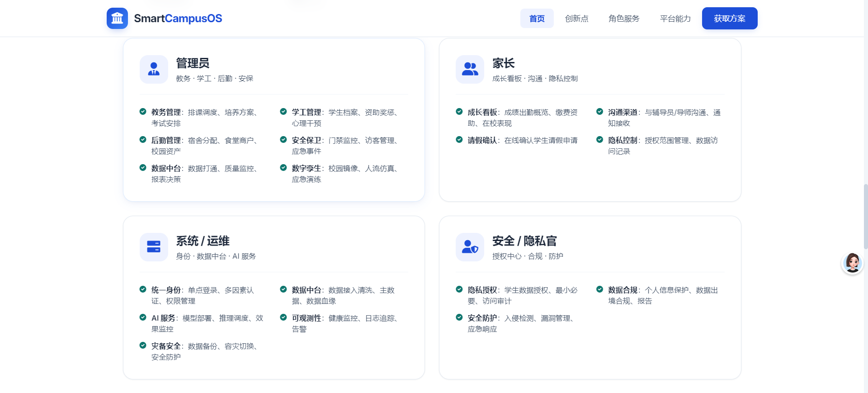Click subtitle 授权中心 · 合规 · 防护
This screenshot has height=393, width=868.
tap(528, 256)
